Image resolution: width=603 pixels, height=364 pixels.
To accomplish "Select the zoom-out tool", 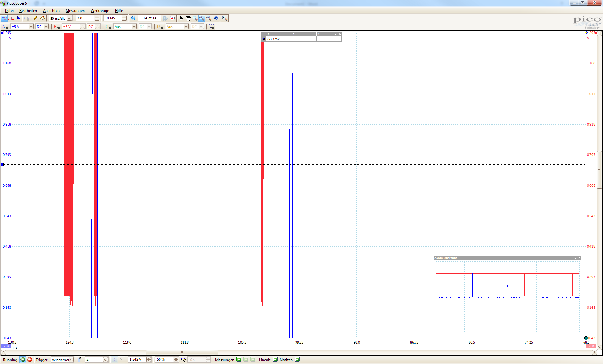I will [209, 18].
